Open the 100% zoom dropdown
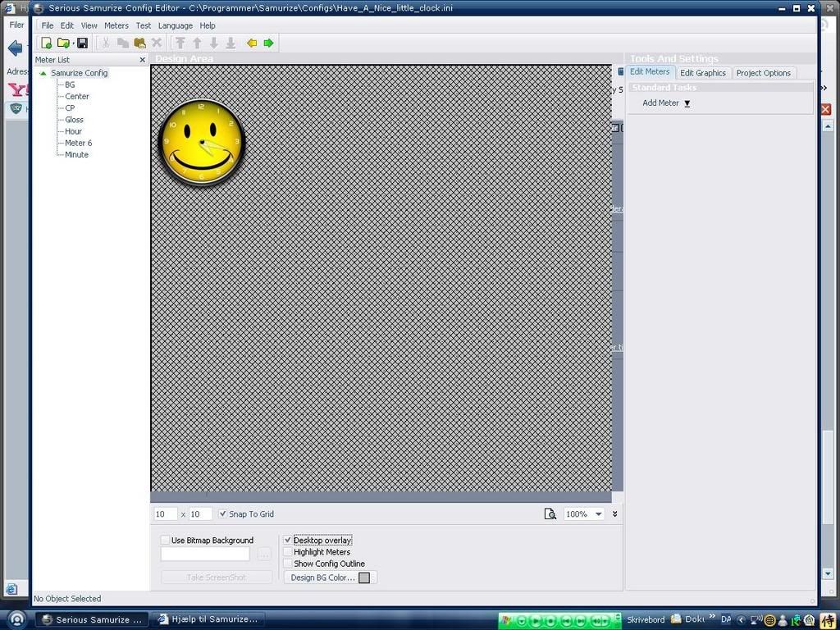The width and height of the screenshot is (840, 630). pyautogui.click(x=598, y=514)
